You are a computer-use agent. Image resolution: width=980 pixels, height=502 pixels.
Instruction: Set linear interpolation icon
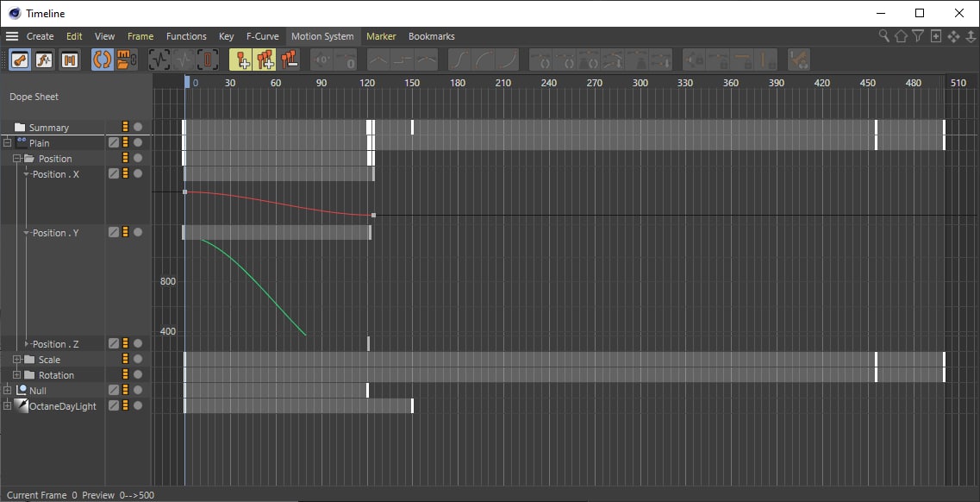coord(378,60)
